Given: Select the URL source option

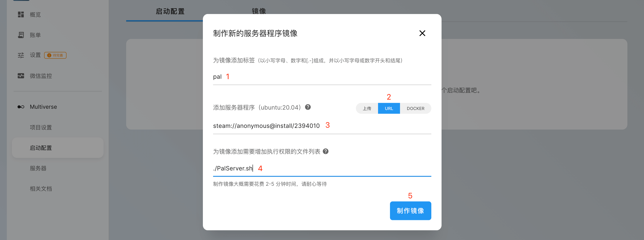Looking at the screenshot, I should (389, 108).
